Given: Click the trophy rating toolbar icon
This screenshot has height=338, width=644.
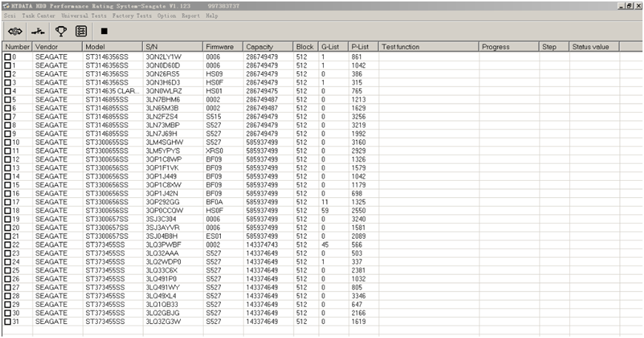Looking at the screenshot, I should (61, 31).
